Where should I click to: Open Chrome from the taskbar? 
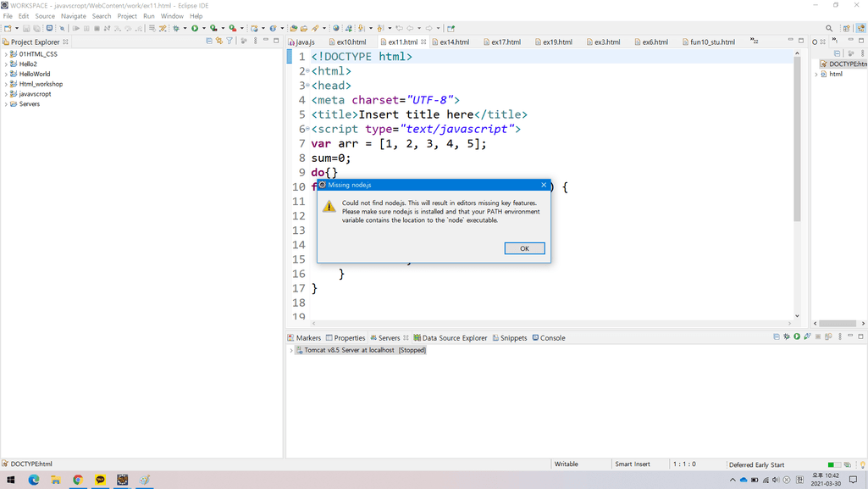[78, 480]
